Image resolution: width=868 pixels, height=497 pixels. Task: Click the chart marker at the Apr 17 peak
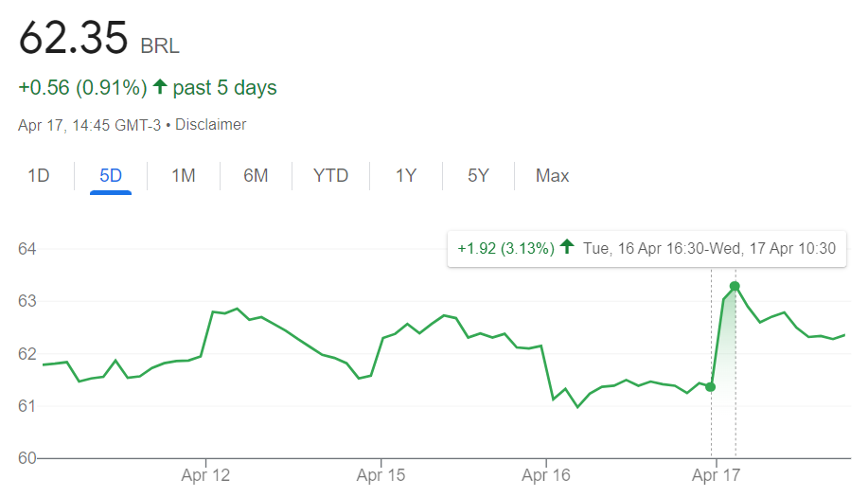(x=735, y=286)
